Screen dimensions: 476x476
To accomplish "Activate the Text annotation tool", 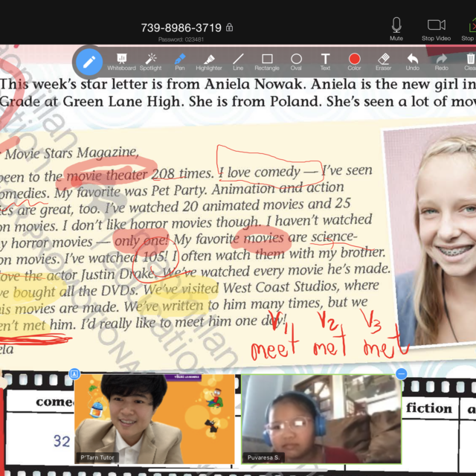I will coord(325,62).
